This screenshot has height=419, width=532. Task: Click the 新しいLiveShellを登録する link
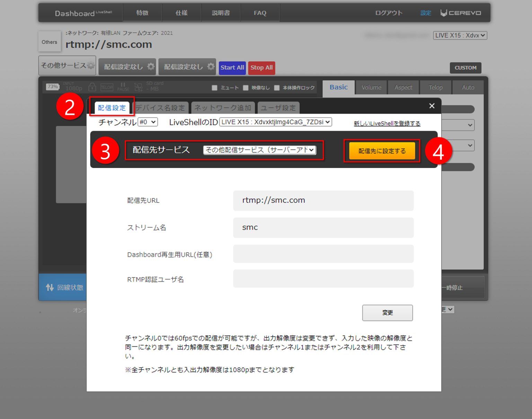387,123
